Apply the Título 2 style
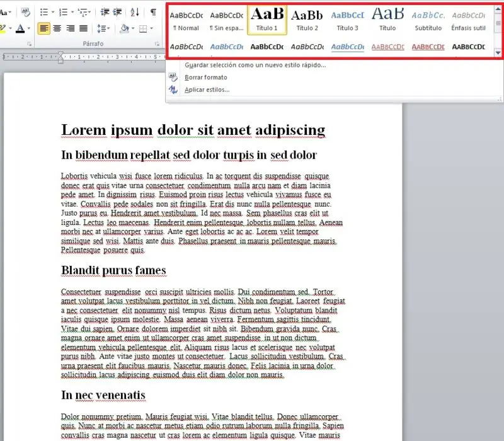This screenshot has height=441, width=504. (x=307, y=21)
